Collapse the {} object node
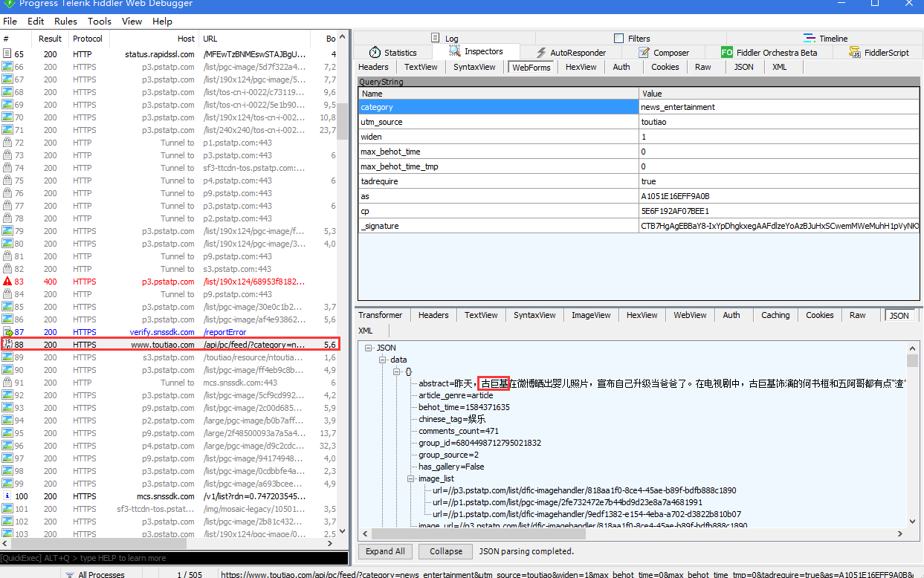The height and width of the screenshot is (578, 924). point(397,371)
